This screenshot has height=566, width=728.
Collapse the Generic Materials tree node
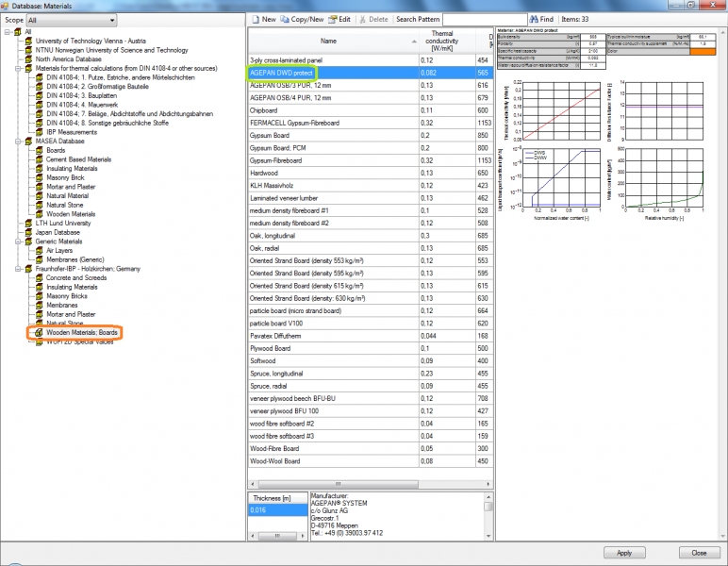tap(18, 241)
